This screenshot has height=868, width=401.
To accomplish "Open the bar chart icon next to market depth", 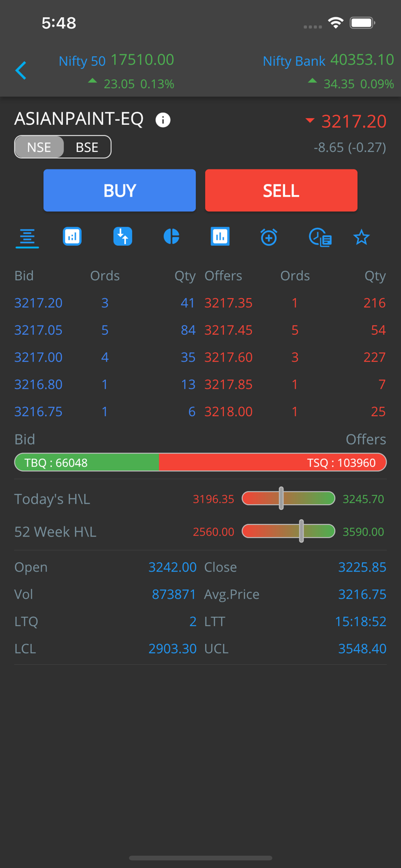I will point(72,237).
